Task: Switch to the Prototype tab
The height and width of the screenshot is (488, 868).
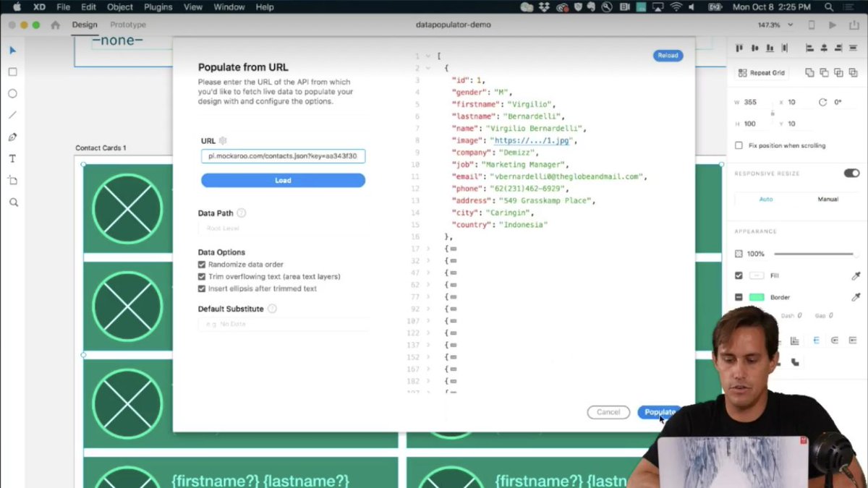Action: (x=128, y=25)
